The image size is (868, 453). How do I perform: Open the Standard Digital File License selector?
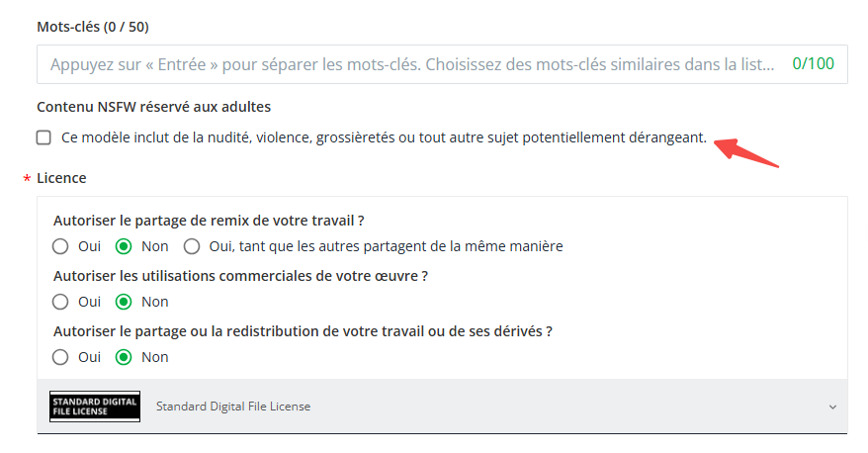[442, 407]
